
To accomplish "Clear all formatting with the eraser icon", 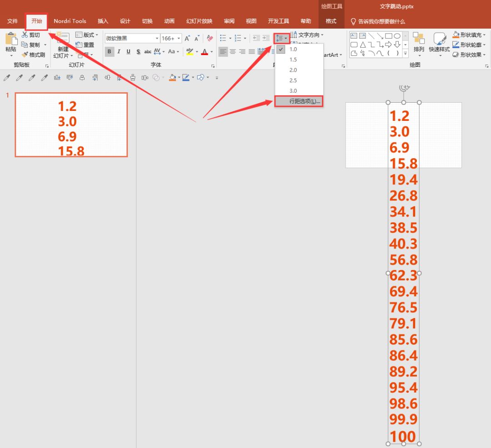I will point(210,38).
